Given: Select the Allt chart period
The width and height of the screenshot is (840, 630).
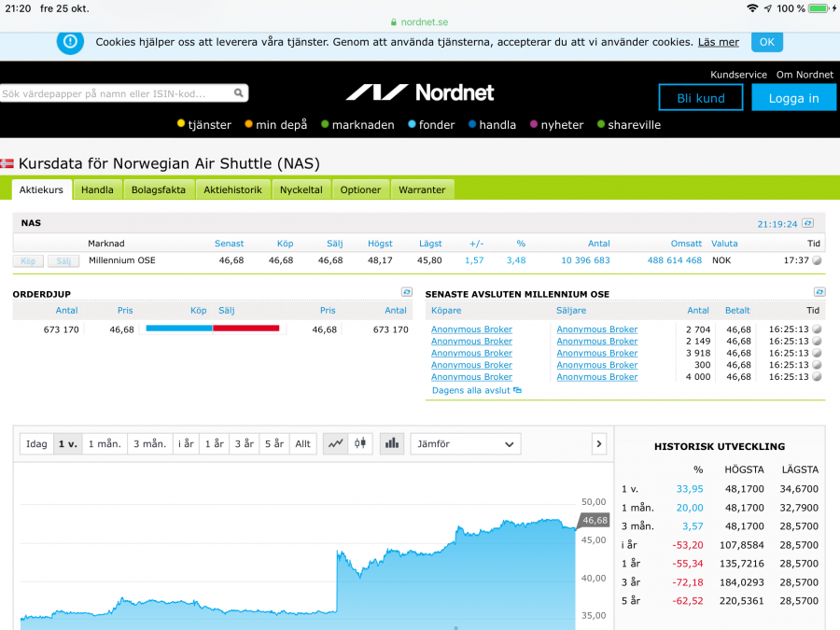Looking at the screenshot, I should coord(302,444).
